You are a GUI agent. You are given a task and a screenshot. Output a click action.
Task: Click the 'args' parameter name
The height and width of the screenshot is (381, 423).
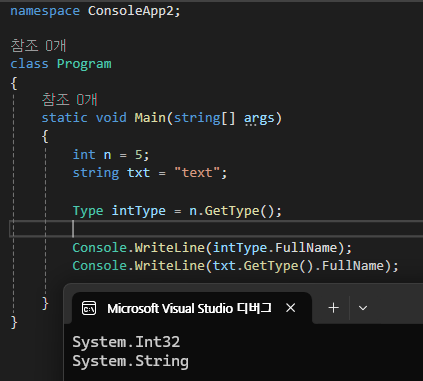tap(259, 119)
